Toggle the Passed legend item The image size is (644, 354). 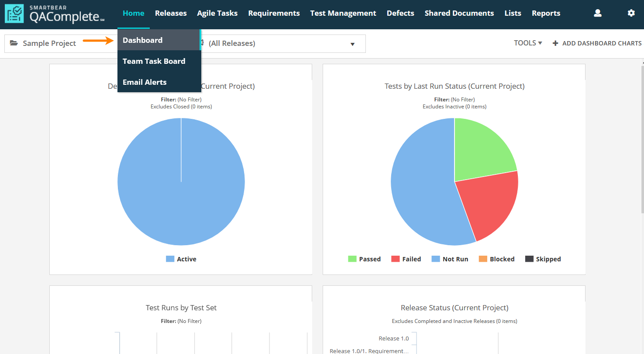tap(364, 259)
